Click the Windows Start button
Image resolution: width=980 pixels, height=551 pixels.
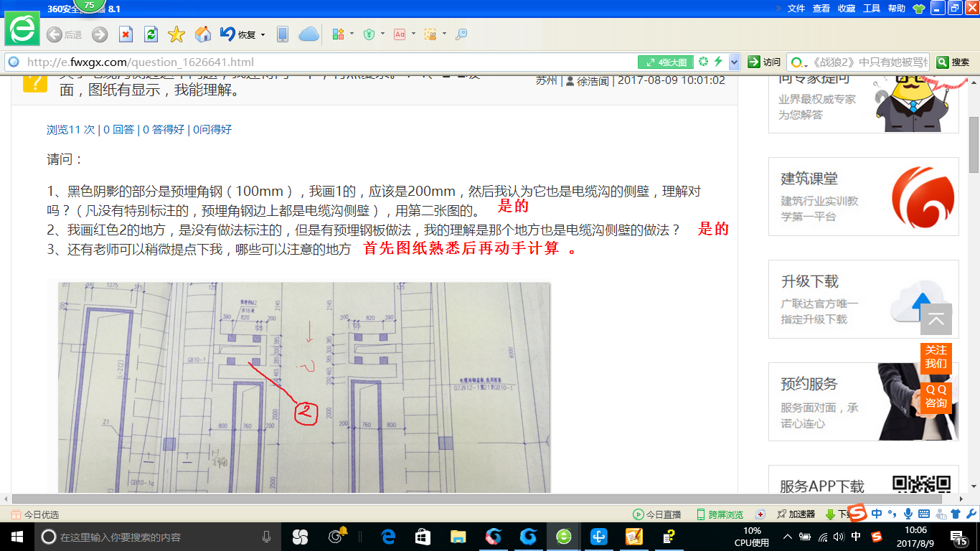(16, 537)
